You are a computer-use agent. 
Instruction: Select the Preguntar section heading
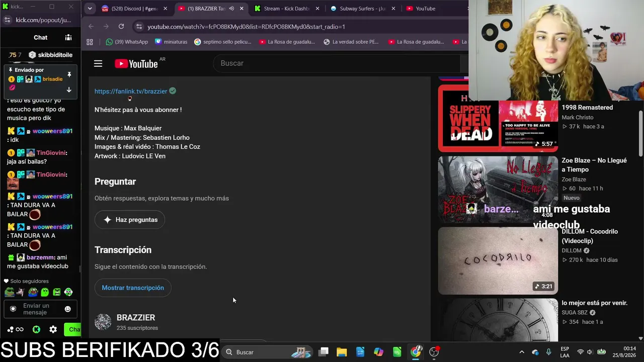[115, 182]
